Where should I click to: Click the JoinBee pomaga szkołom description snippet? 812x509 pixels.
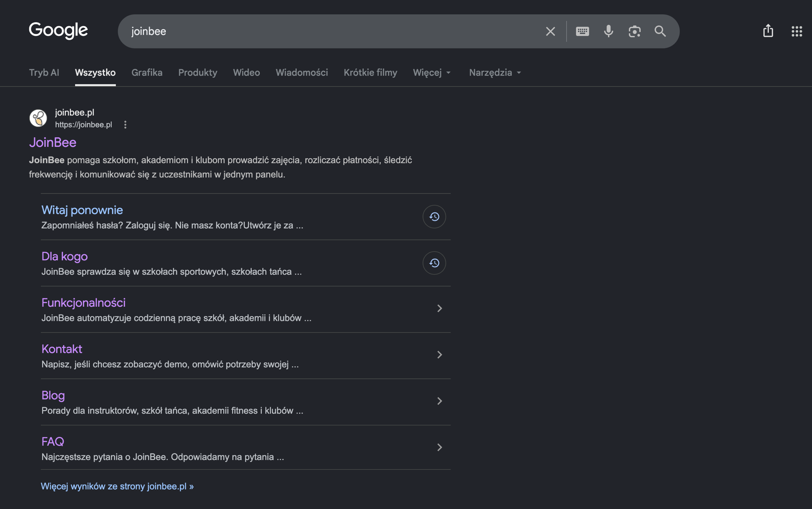[x=220, y=167]
